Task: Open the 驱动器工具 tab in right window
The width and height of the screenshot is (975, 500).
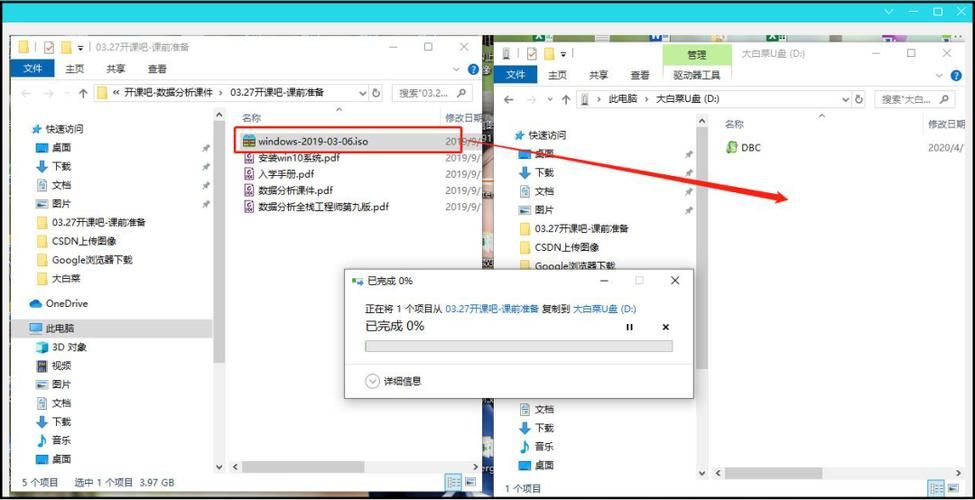Action: click(x=696, y=75)
